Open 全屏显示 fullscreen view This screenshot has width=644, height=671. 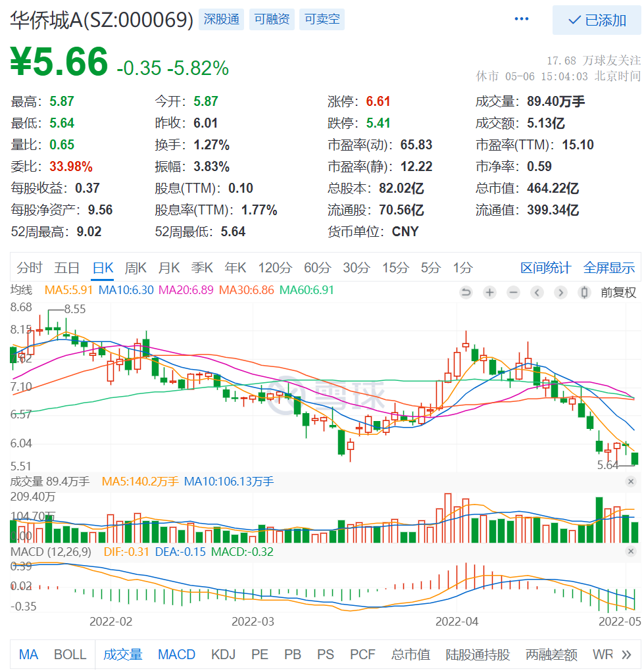(609, 268)
